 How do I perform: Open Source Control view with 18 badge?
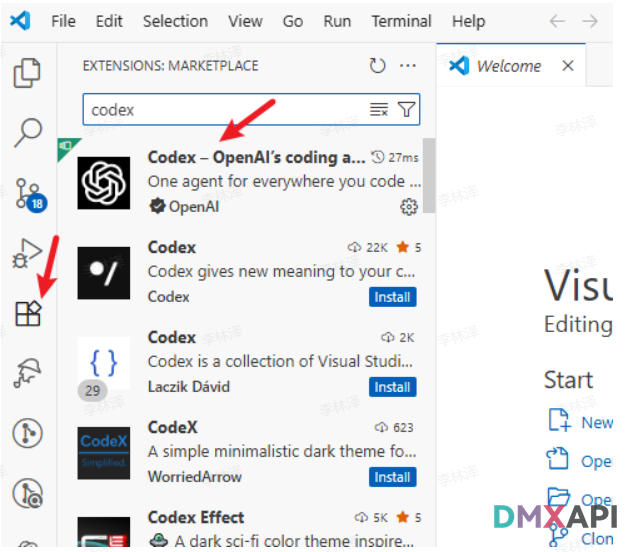(x=29, y=194)
